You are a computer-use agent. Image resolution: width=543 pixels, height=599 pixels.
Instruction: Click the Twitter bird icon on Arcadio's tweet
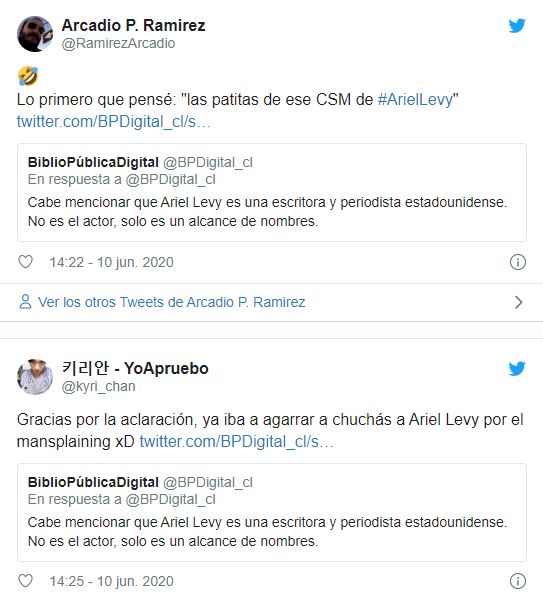517,26
